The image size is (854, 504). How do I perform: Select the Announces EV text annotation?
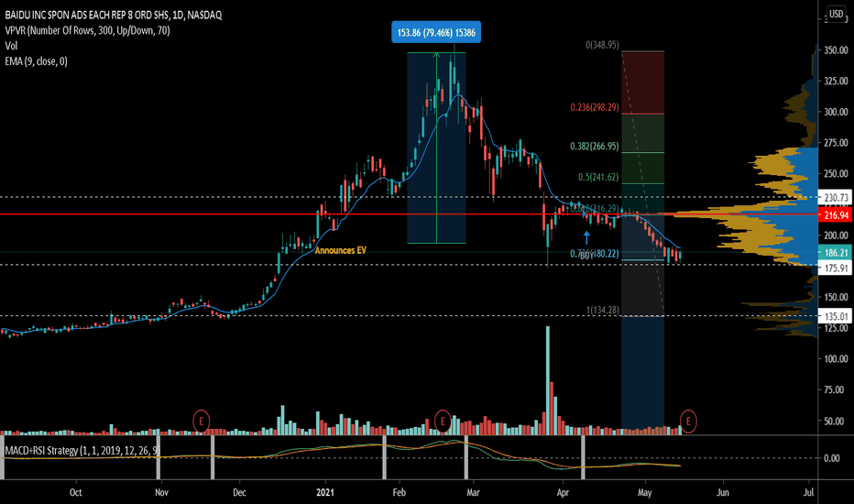[x=340, y=250]
